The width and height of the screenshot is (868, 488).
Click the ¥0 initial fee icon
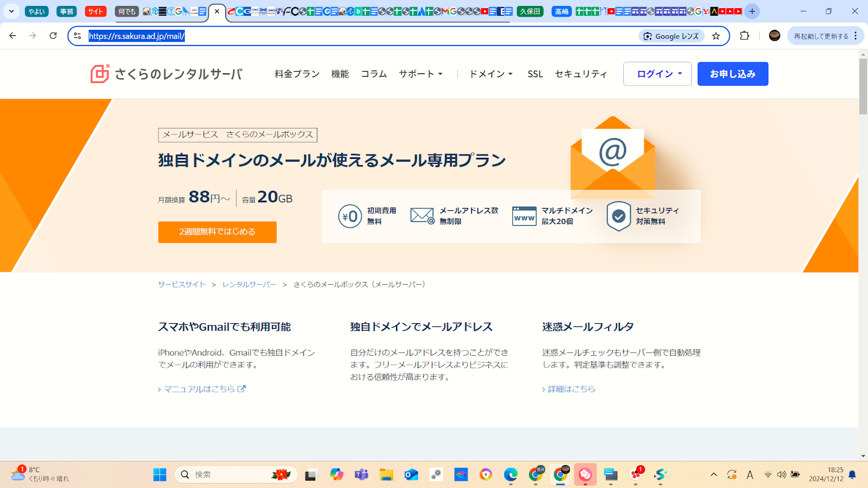tap(350, 216)
